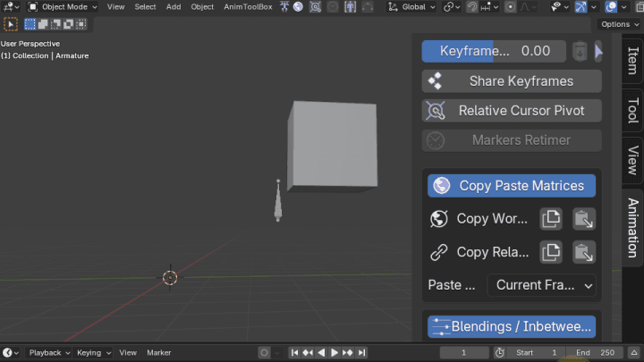The width and height of the screenshot is (644, 362).
Task: Click the copy icon for Copy World
Action: 551,219
